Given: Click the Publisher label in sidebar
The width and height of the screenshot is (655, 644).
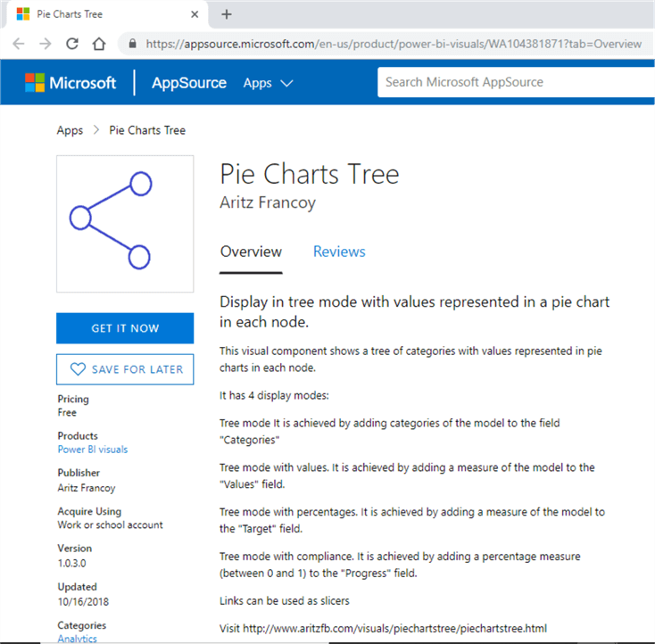Looking at the screenshot, I should coord(79,473).
